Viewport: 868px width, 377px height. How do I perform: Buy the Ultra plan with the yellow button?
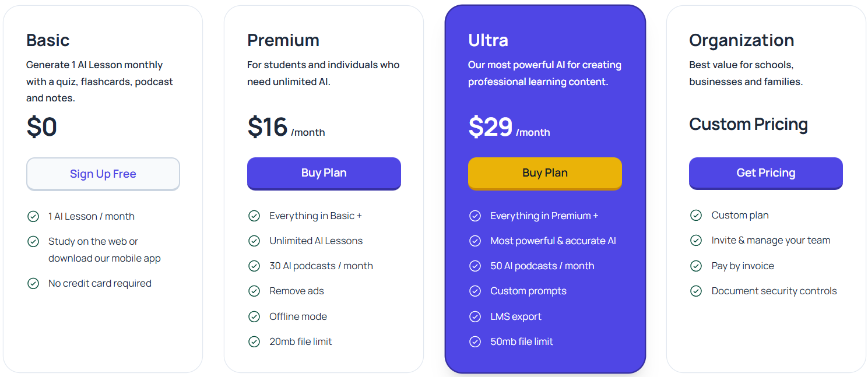(545, 173)
